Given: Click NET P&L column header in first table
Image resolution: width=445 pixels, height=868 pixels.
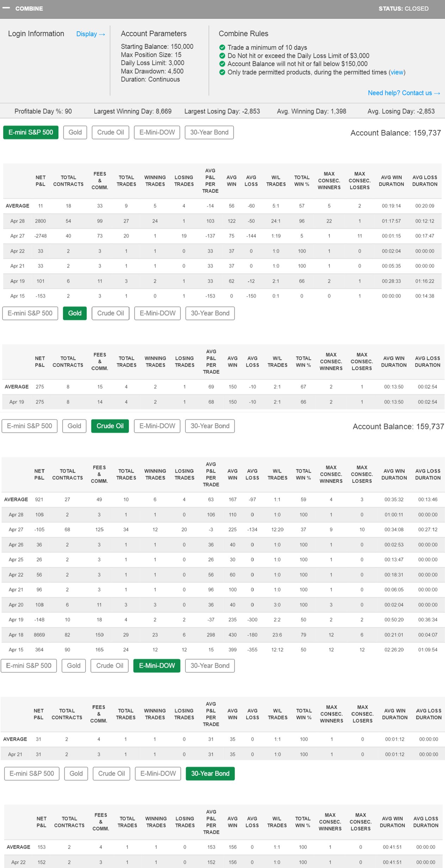Looking at the screenshot, I should click(41, 181).
